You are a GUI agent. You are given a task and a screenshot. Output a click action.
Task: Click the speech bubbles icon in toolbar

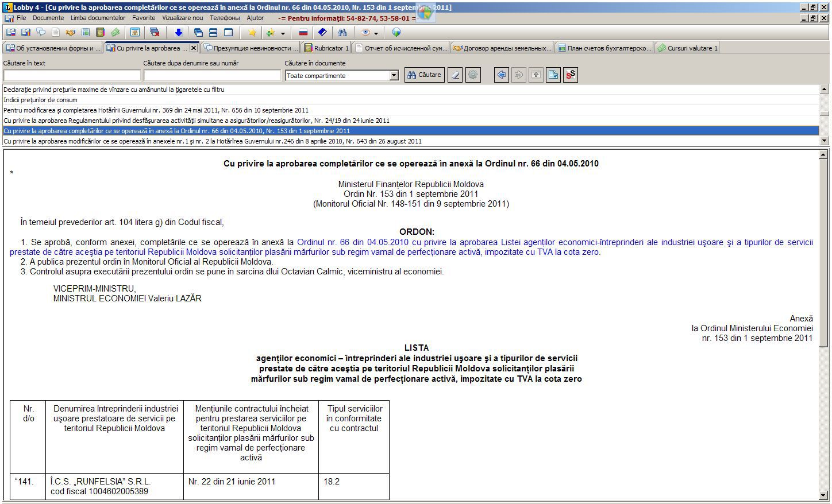click(x=41, y=33)
